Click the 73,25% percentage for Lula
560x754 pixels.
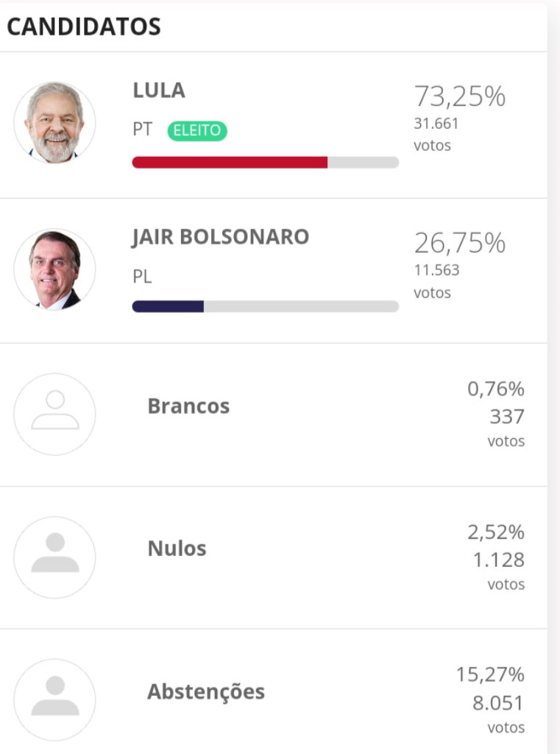[x=460, y=96]
